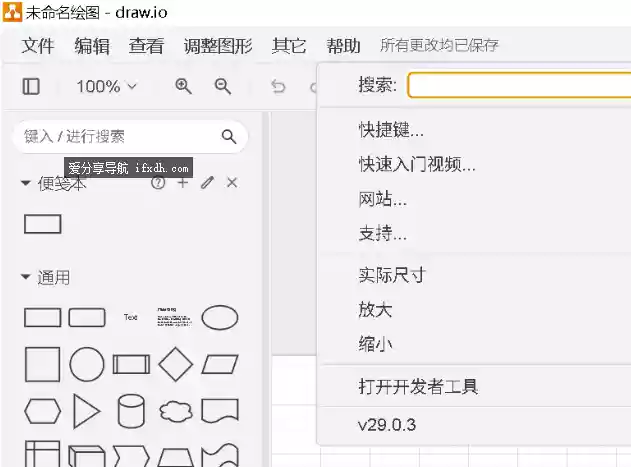
Task: Select the diamond shape
Action: 175,364
